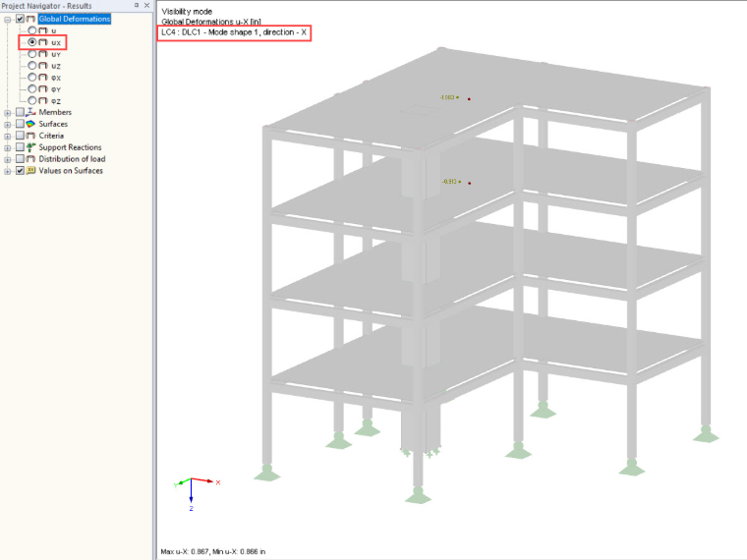Expand the Distribution of load node
Viewport: 747px width, 560px height.
[8, 159]
